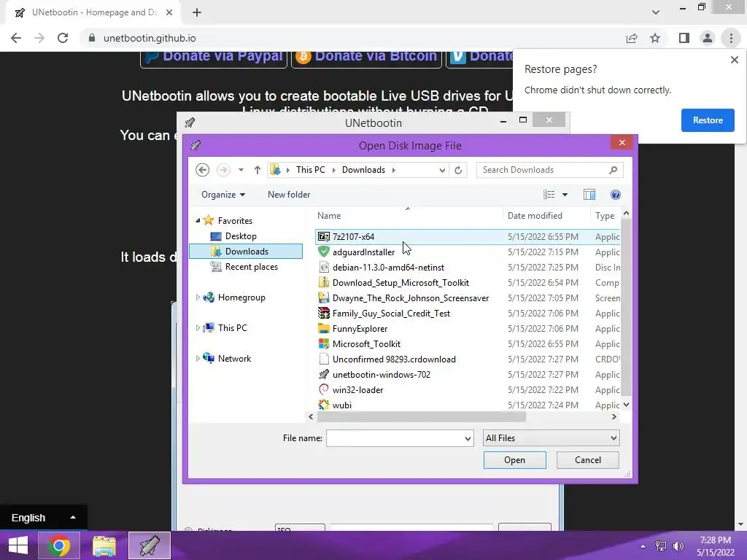Open the English language selector
The image size is (747, 560).
(43, 518)
